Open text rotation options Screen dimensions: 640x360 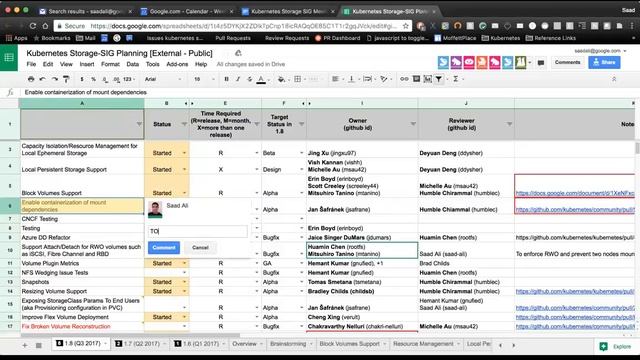[x=384, y=79]
